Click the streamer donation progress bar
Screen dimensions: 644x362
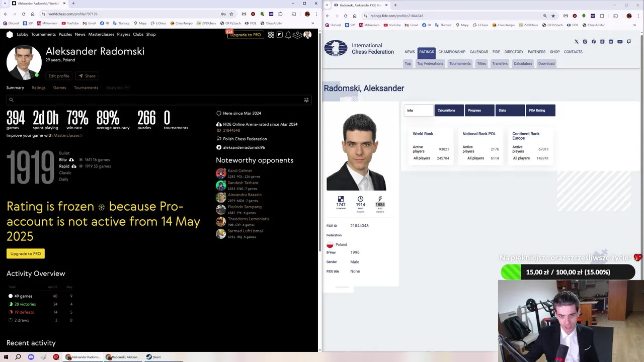pos(568,272)
